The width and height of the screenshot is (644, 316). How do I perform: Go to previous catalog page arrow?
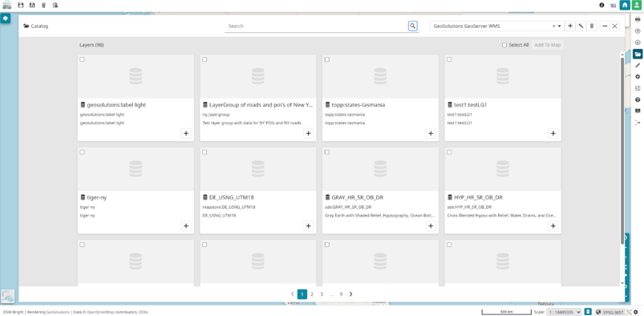[x=293, y=294]
